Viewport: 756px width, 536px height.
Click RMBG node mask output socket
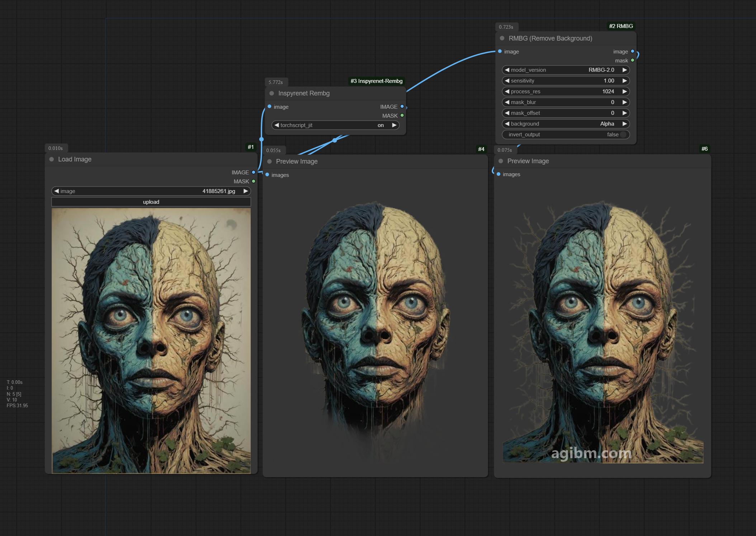tap(633, 60)
